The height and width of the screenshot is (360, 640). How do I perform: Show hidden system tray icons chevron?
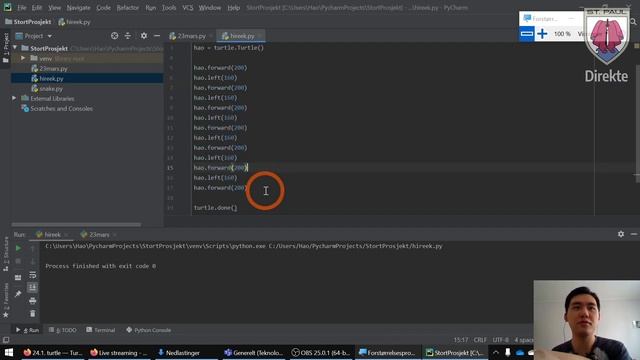coord(496,353)
